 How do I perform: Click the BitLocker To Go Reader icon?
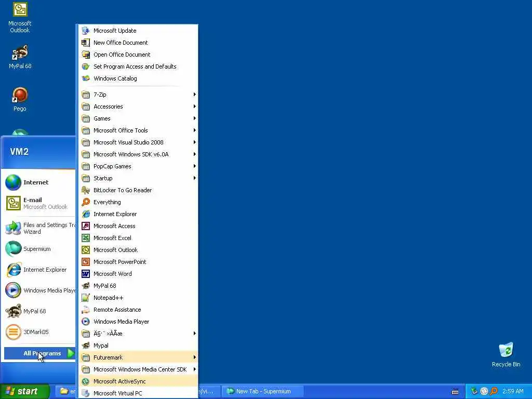pyautogui.click(x=86, y=190)
